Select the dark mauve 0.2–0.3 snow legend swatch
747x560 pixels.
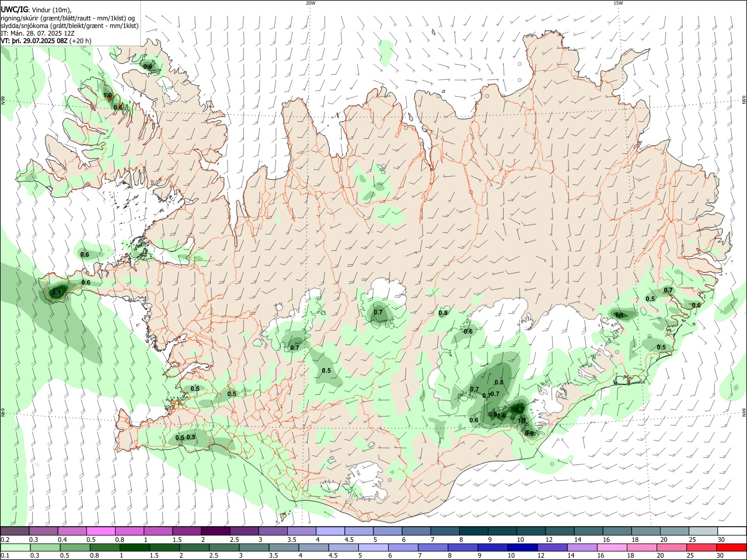pos(14,531)
